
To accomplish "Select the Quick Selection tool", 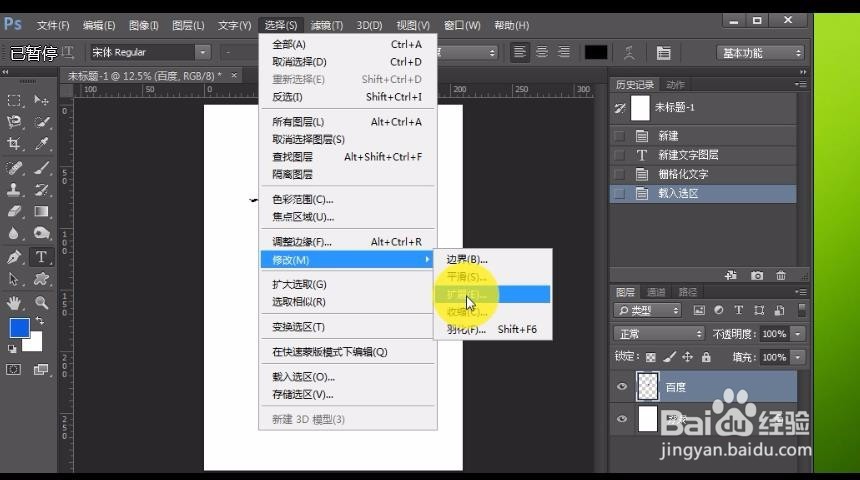I will point(41,122).
